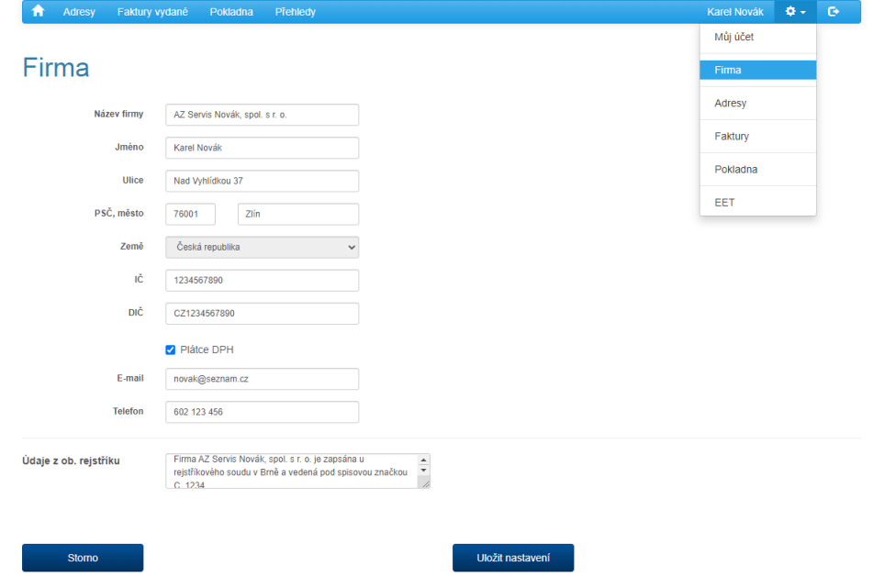Viewport: 884px width, 588px height.
Task: Click the Karel Novák user name
Action: click(x=735, y=12)
